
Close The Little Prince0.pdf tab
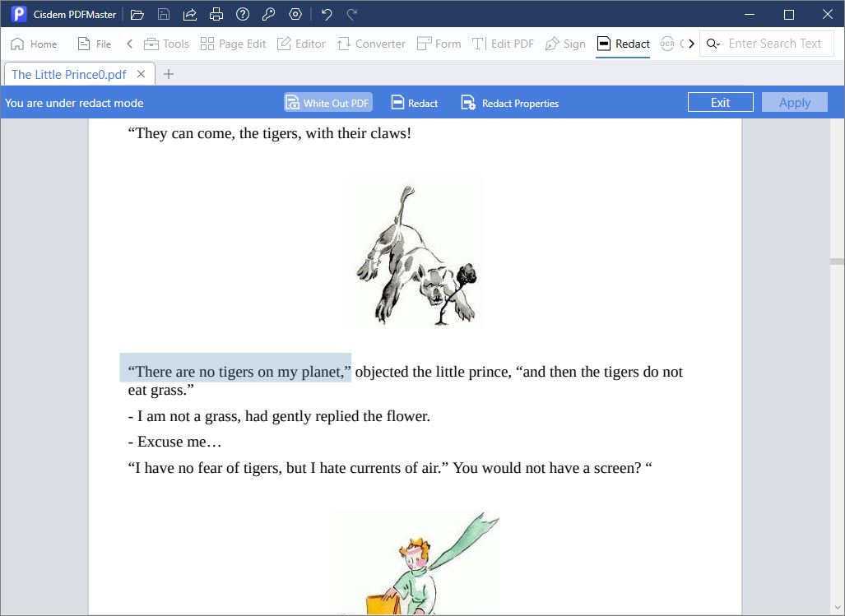(x=141, y=74)
